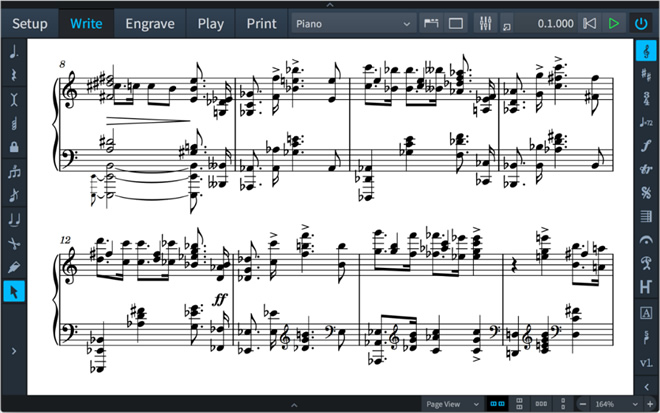Toggle Activate Project power button
660x413 pixels.
(641, 24)
